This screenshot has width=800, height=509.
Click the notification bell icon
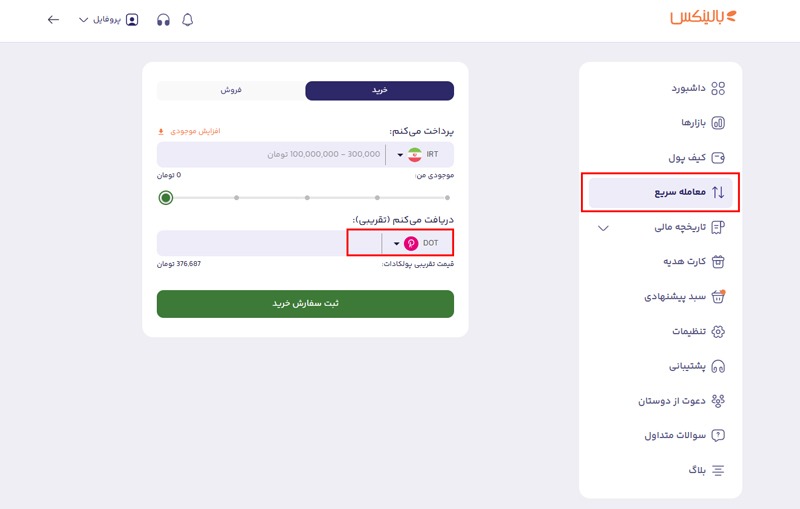[x=188, y=20]
